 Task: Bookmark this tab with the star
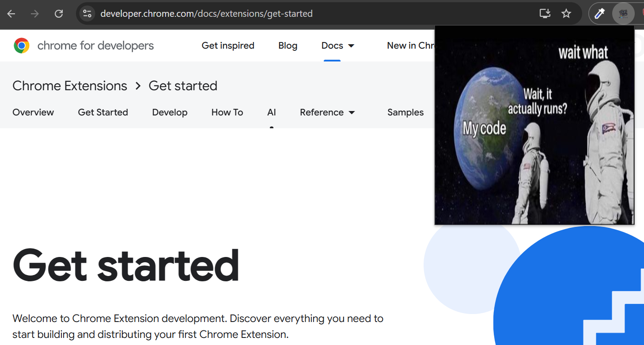tap(566, 14)
